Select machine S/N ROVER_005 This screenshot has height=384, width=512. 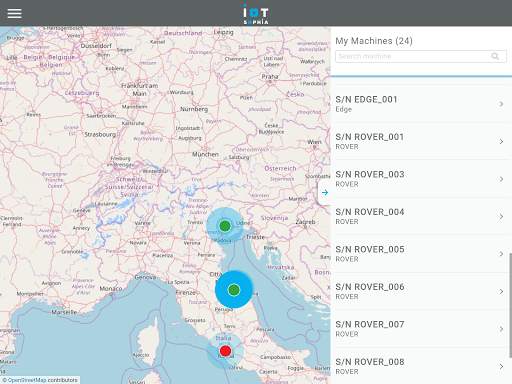420,254
